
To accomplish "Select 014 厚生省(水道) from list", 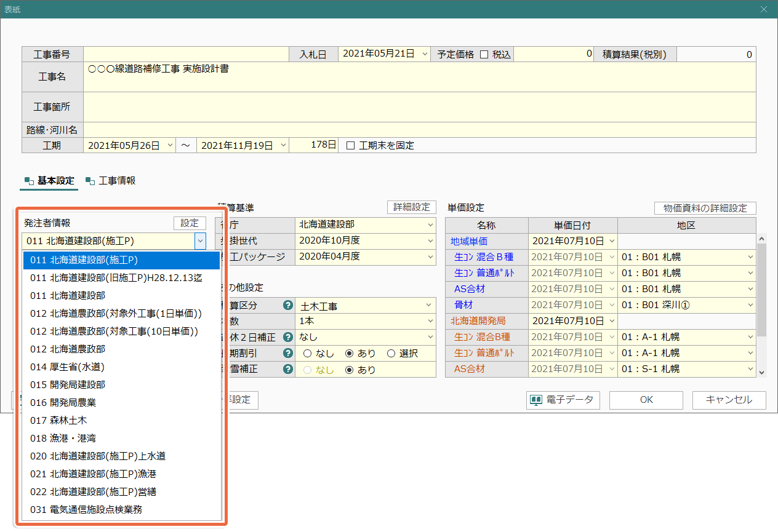I will click(122, 367).
